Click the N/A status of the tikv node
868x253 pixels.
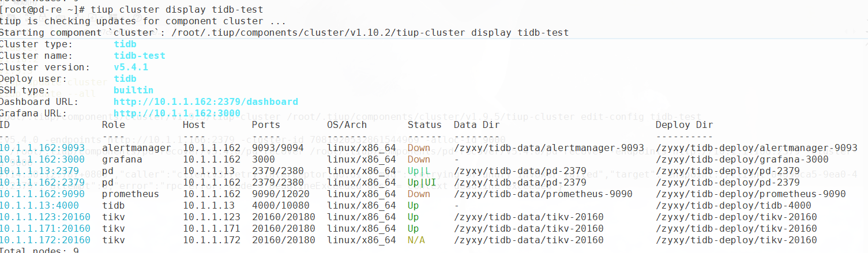pyautogui.click(x=416, y=240)
